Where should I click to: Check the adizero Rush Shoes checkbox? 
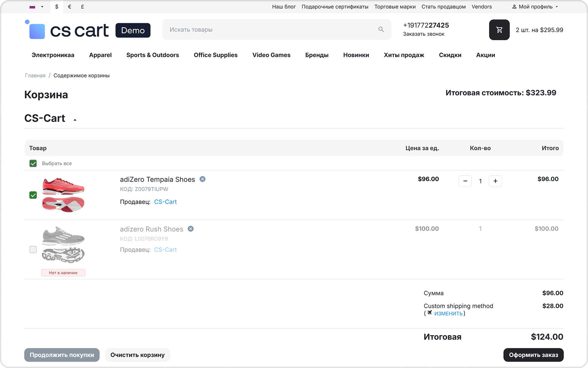33,250
